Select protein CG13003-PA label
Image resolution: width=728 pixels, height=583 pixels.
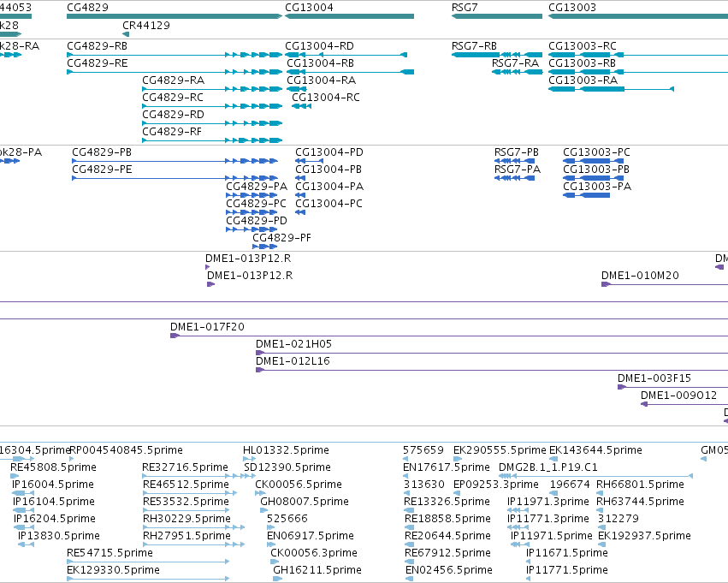coord(597,187)
